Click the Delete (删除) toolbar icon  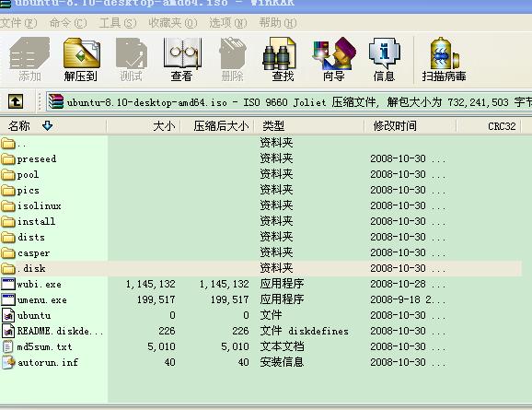point(233,53)
